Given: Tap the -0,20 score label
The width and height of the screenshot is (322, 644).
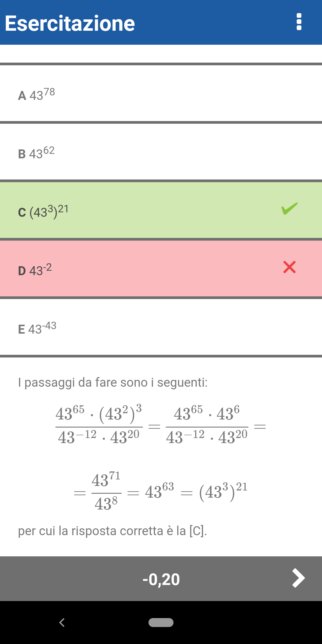Looking at the screenshot, I should [x=161, y=579].
